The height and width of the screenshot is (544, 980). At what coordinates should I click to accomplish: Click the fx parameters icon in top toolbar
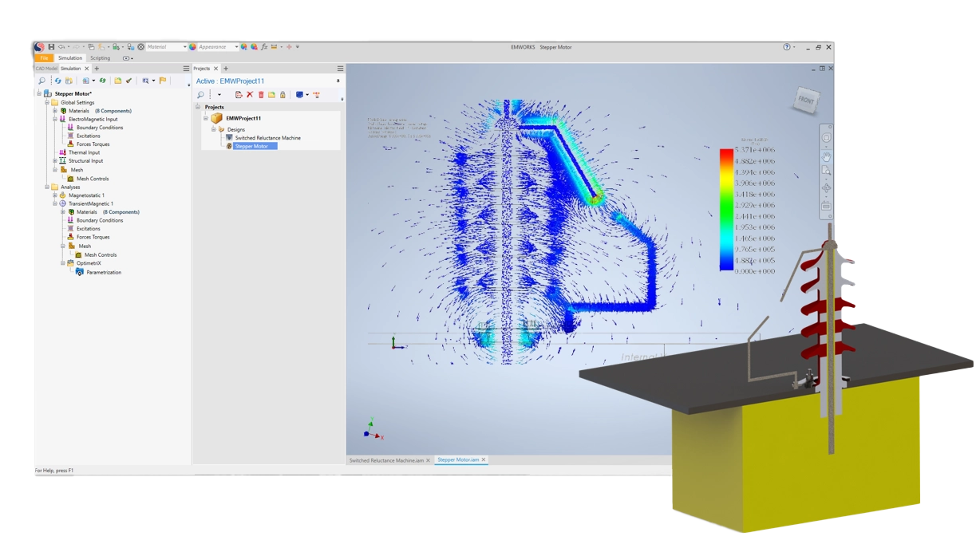tap(263, 47)
